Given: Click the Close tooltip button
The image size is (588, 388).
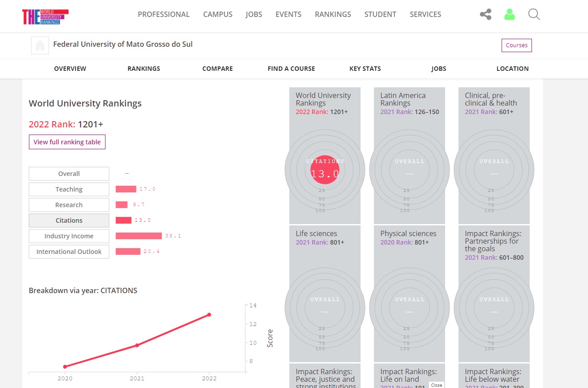Looking at the screenshot, I should click(x=436, y=385).
